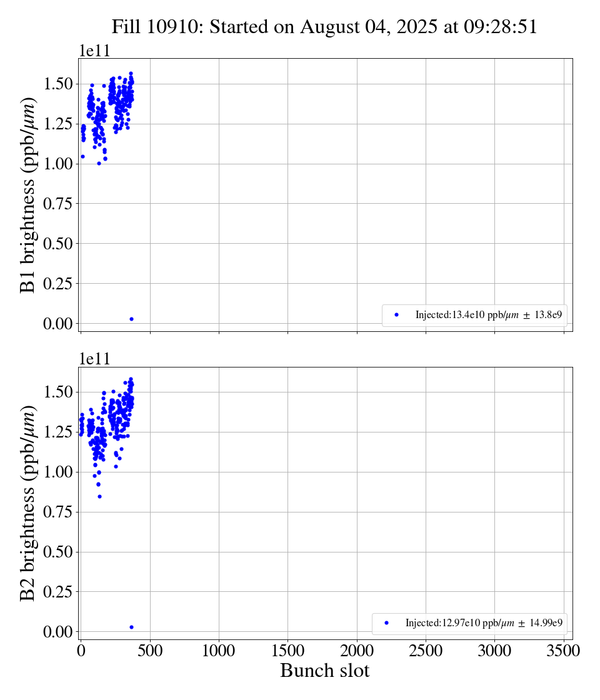Select the near-zero outlier point in B1 plot
The height and width of the screenshot is (700, 600).
pos(131,319)
